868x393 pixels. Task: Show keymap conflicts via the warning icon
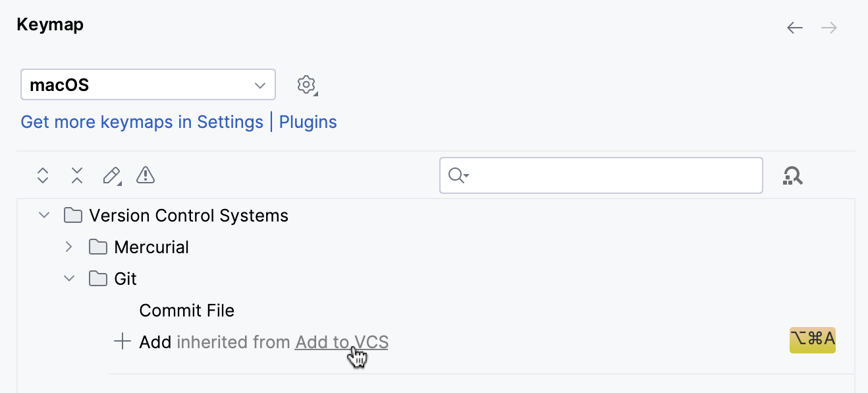click(x=145, y=175)
